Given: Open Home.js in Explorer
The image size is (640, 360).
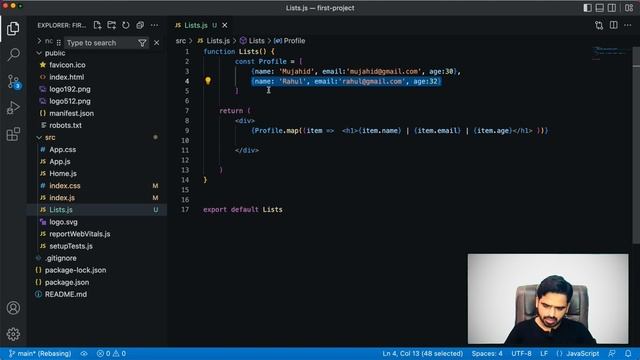Looking at the screenshot, I should point(63,173).
